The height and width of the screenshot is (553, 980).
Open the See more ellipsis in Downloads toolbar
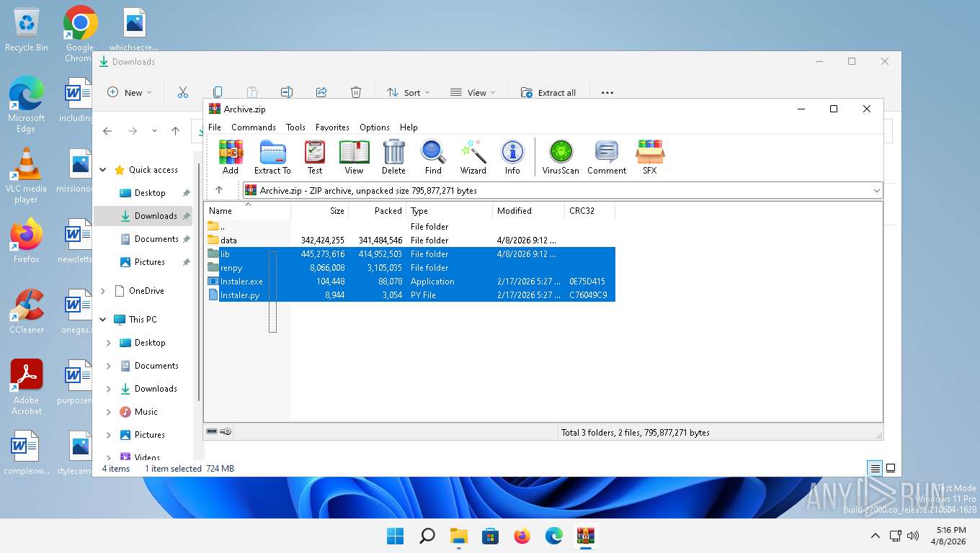(x=607, y=92)
